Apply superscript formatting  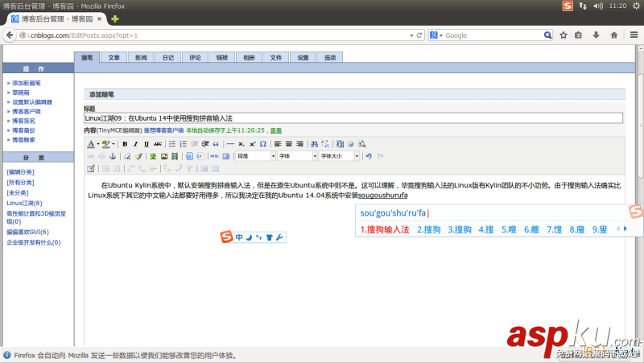(253, 144)
